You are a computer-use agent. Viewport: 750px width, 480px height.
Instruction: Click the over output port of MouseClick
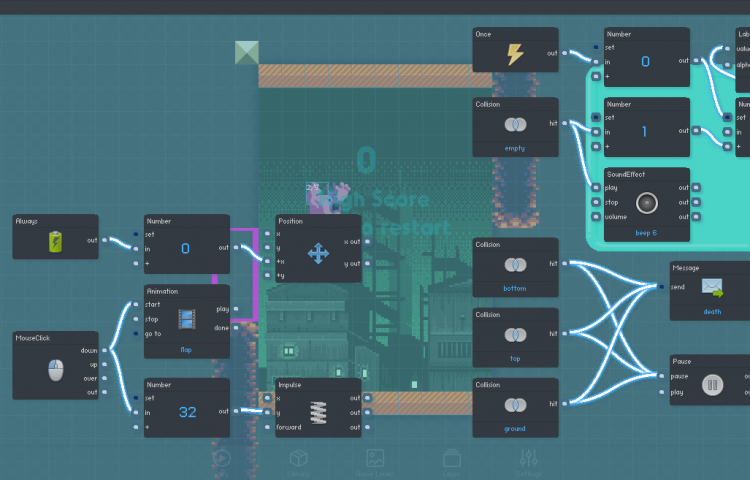click(x=105, y=378)
